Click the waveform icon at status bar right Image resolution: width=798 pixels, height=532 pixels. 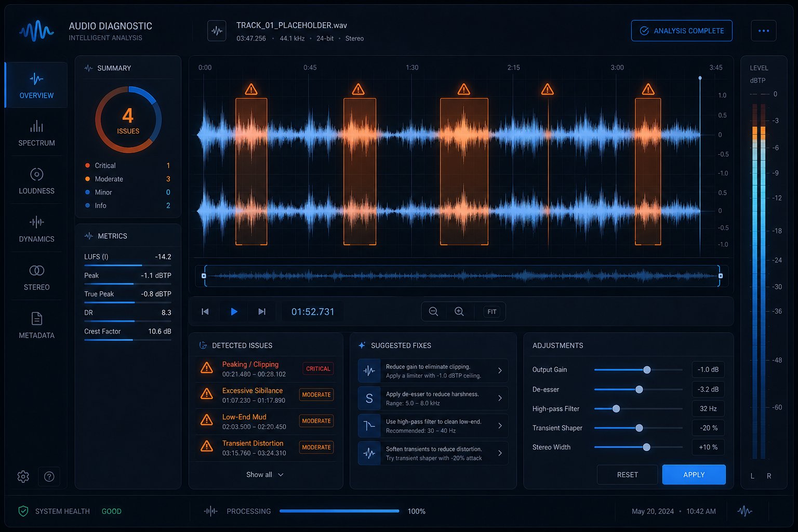[744, 511]
